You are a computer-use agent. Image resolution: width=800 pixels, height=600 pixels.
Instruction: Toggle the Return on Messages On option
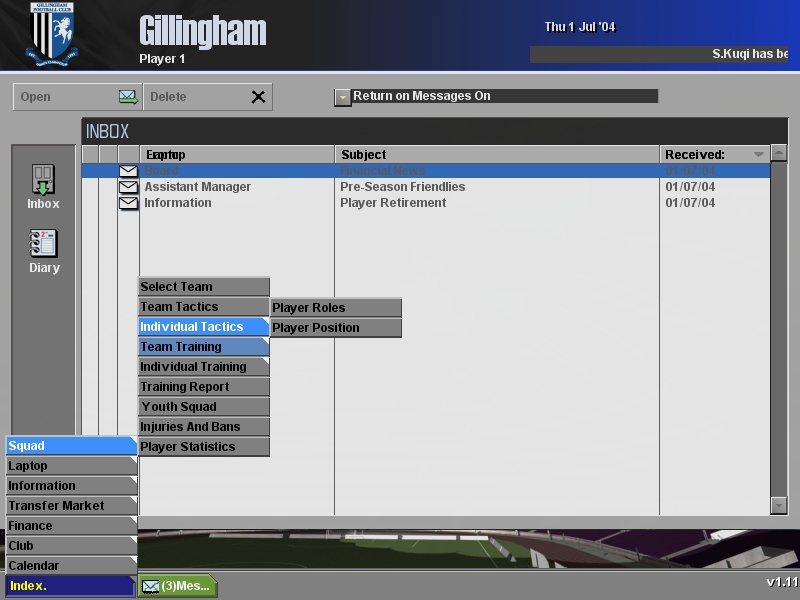click(343, 97)
